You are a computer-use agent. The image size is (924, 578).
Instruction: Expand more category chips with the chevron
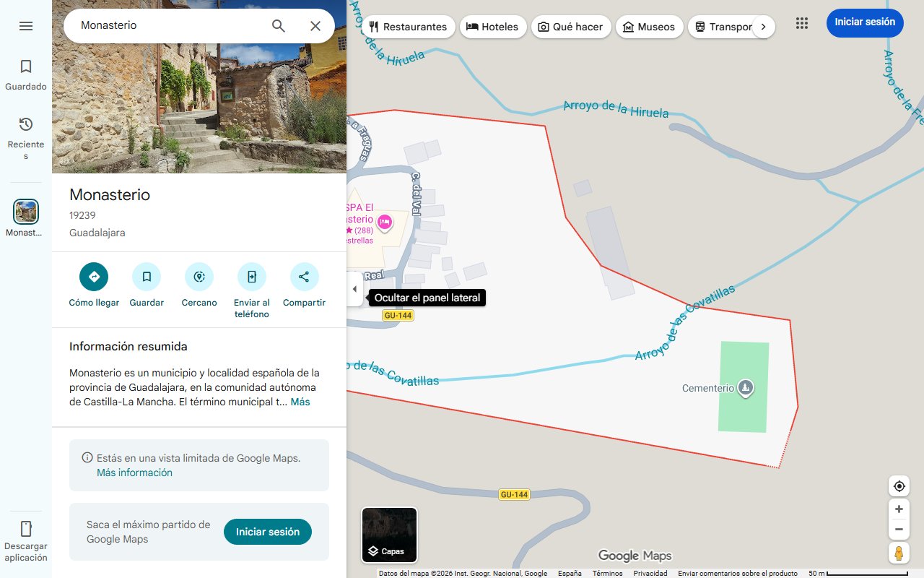[x=764, y=26]
